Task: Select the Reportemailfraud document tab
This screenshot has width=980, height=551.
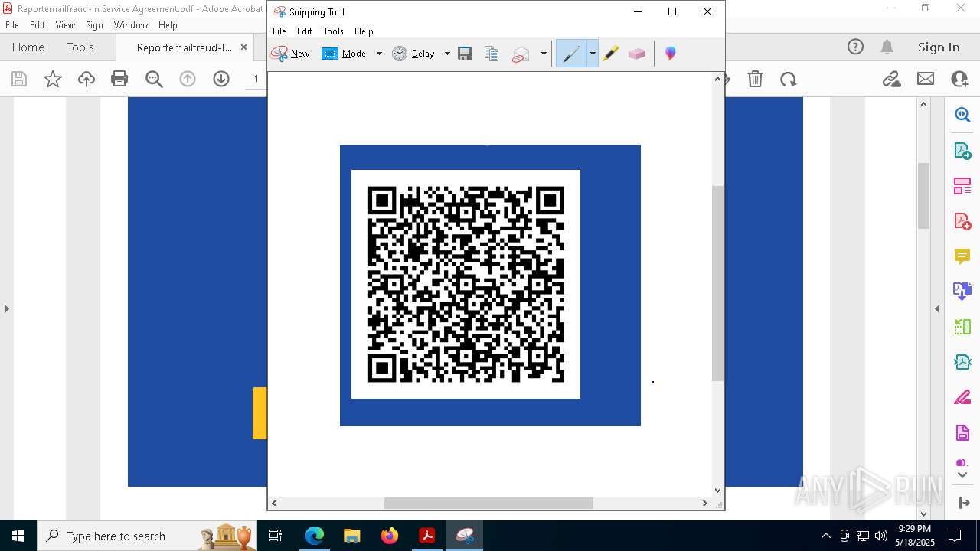Action: coord(184,47)
